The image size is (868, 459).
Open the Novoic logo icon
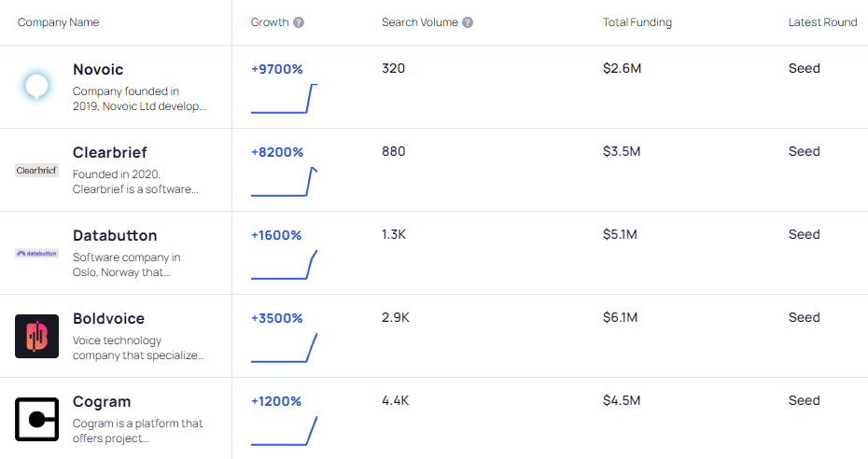[x=36, y=87]
